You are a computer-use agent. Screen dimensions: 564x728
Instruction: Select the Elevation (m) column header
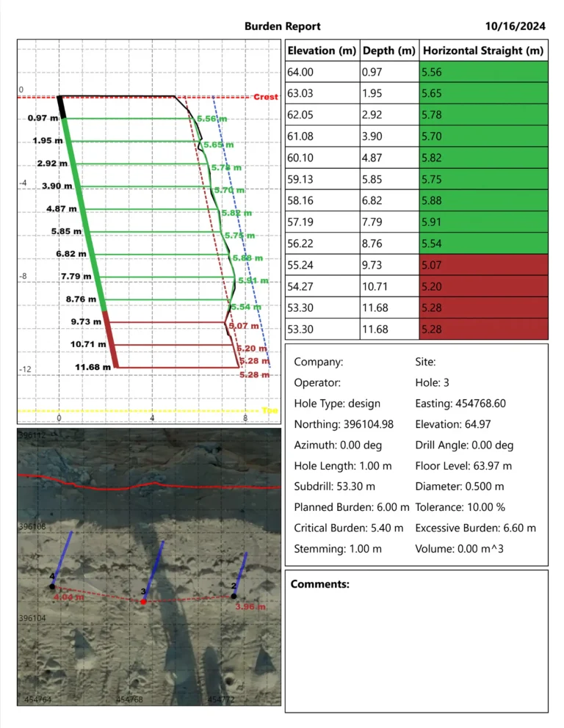[322, 51]
